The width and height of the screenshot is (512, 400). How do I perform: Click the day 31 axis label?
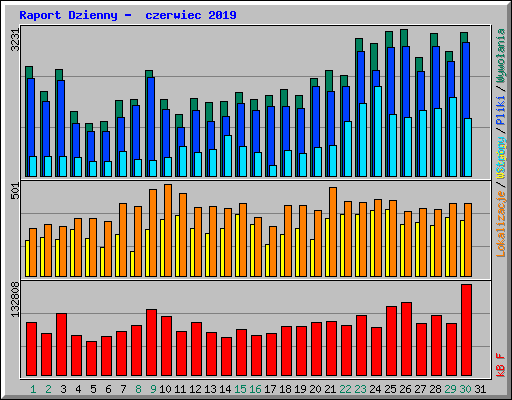[x=480, y=389]
